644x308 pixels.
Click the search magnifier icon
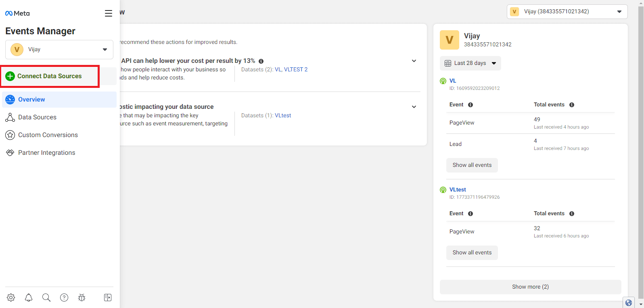(46, 298)
